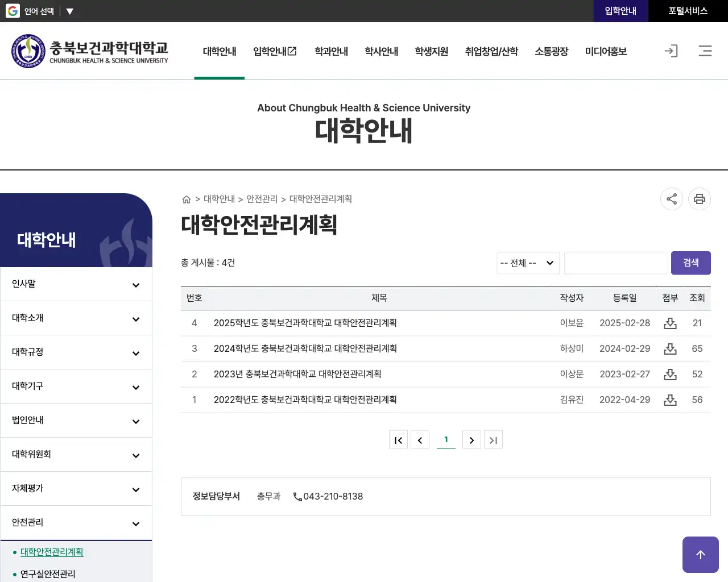Image resolution: width=728 pixels, height=582 pixels.
Task: Jump to first page of pagination
Action: [x=398, y=440]
